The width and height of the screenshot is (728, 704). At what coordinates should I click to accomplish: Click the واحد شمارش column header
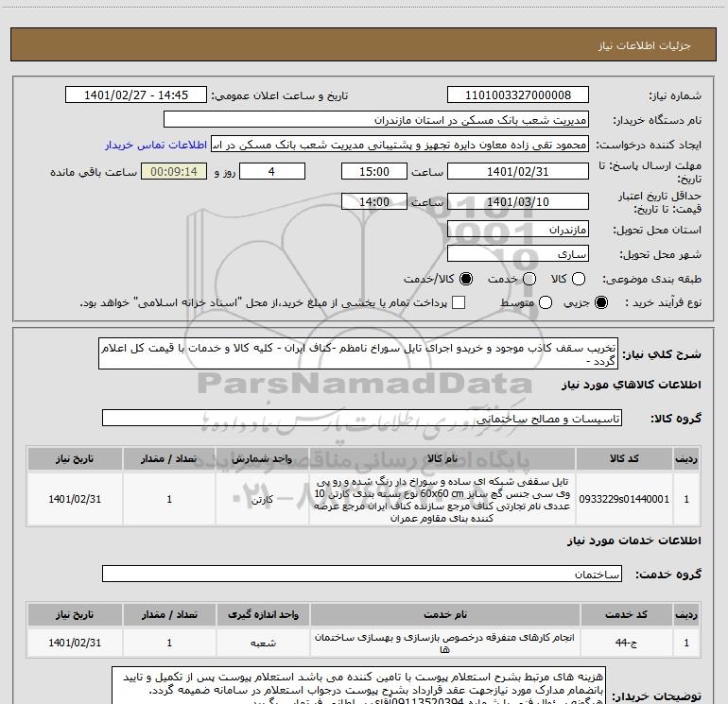262,458
